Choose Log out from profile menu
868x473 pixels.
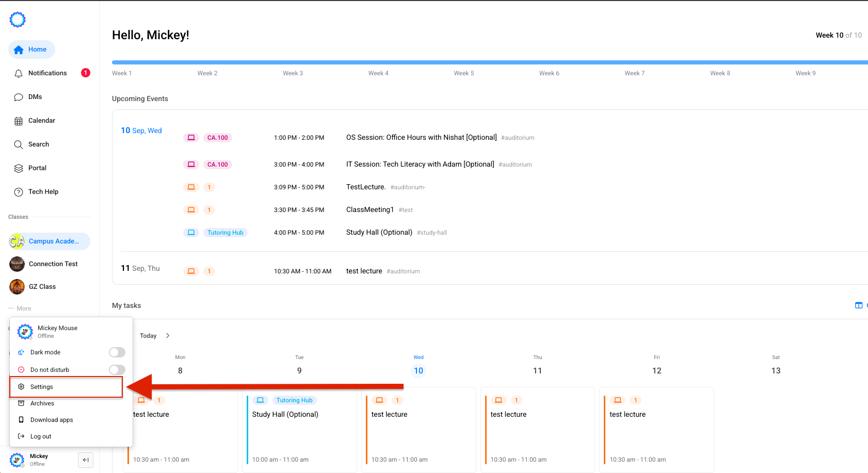[x=41, y=436]
